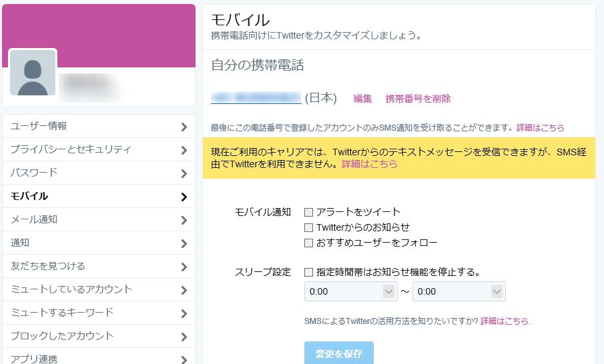The height and width of the screenshot is (364, 604).
Task: Toggle 指定時間帯はお知らせ機能を停止する checkbox
Action: [x=308, y=272]
